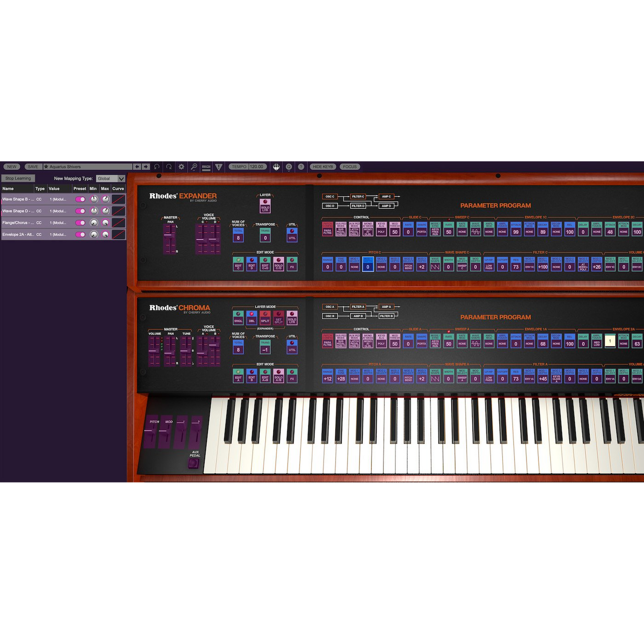The width and height of the screenshot is (644, 644).
Task: Click the zoom magnifier icon
Action: [x=194, y=167]
